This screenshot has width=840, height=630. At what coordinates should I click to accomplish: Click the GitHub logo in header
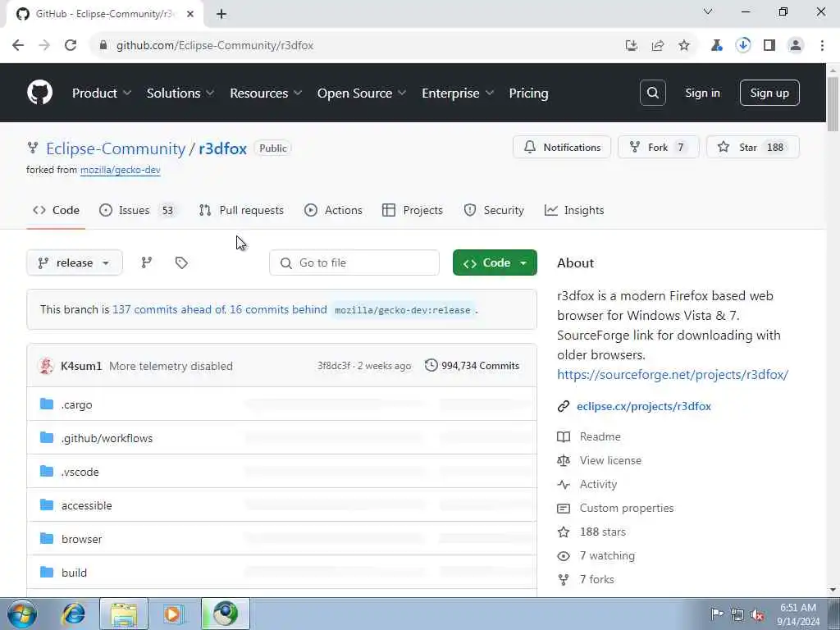[x=39, y=93]
